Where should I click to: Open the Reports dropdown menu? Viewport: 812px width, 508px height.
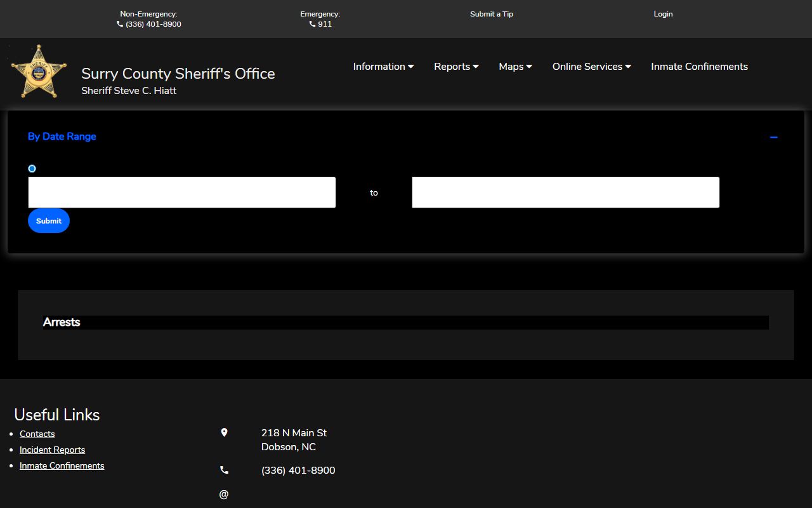pos(456,67)
